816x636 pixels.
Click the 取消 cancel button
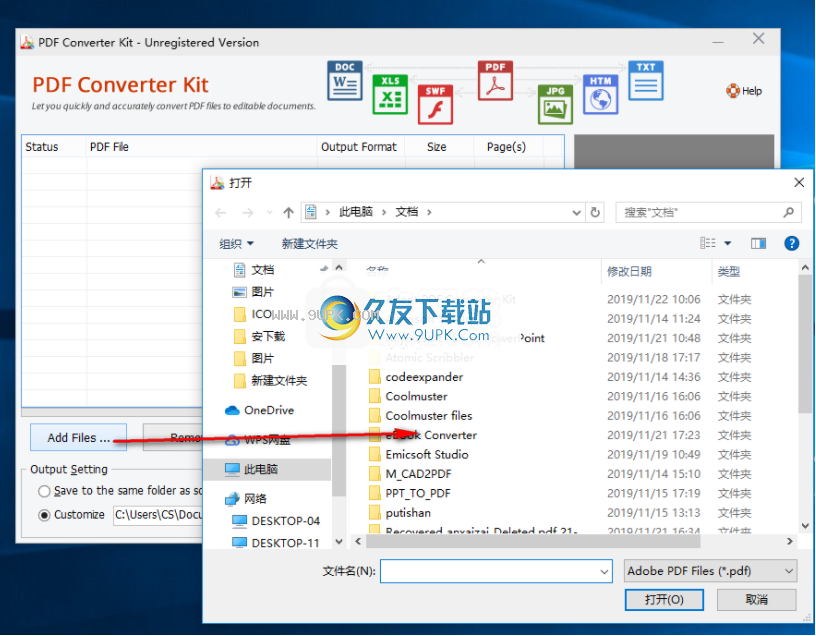pos(756,600)
